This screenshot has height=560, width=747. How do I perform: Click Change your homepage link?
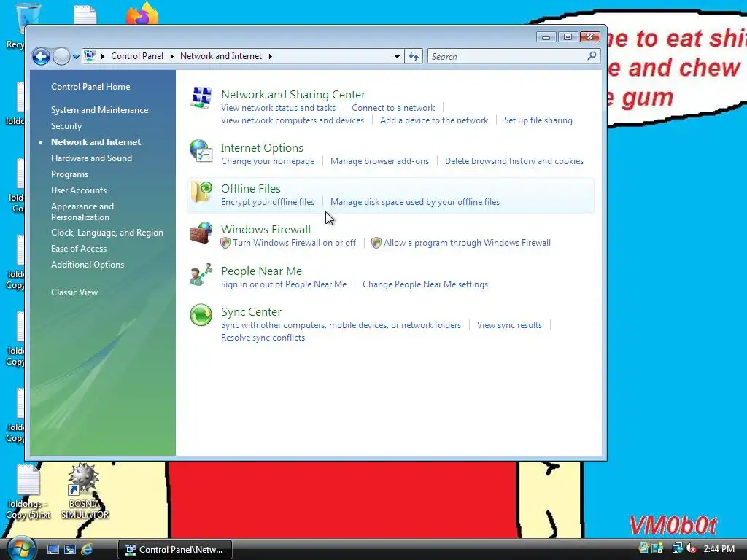point(268,161)
